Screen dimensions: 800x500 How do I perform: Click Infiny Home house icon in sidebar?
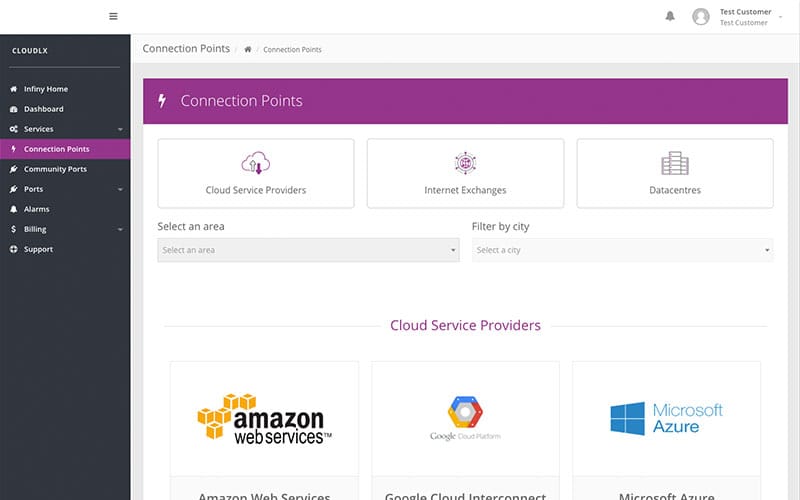tap(14, 89)
